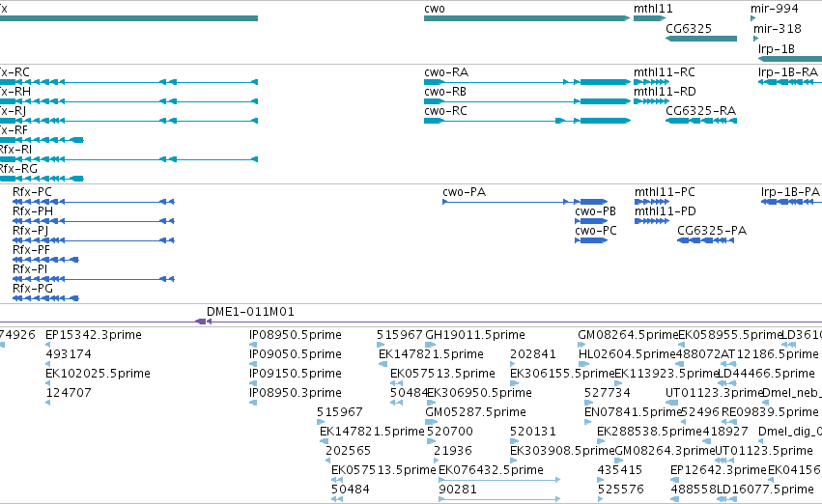
Task: Click the 520700 EST label
Action: (x=450, y=432)
